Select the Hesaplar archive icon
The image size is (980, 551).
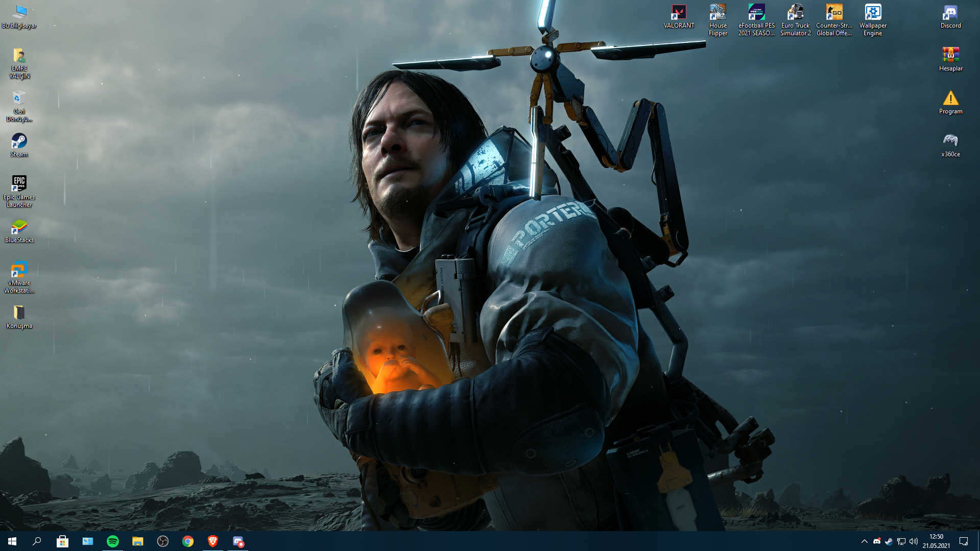click(x=950, y=60)
